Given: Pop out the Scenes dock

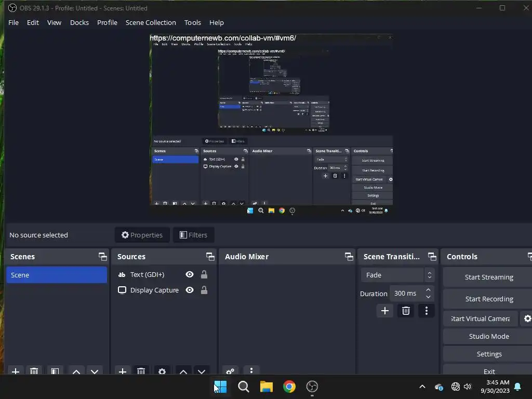Looking at the screenshot, I should pyautogui.click(x=102, y=257).
